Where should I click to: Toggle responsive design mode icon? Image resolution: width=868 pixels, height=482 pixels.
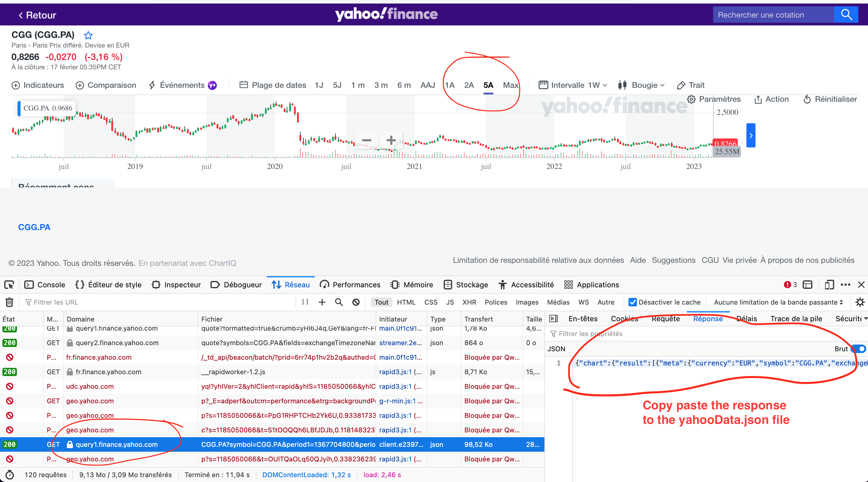point(829,285)
